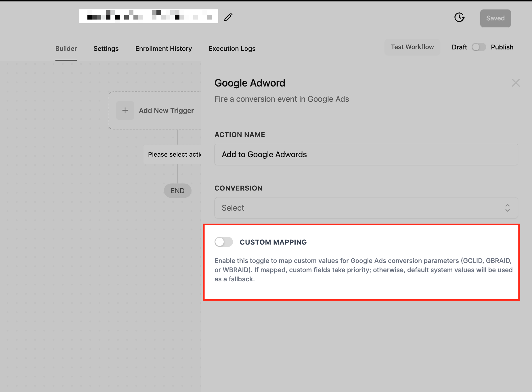Click the END node in the workflow
This screenshot has width=532, height=392.
pyautogui.click(x=178, y=191)
